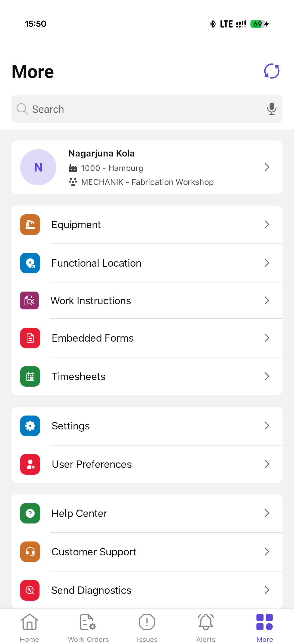Tap the red User Preferences icon
The width and height of the screenshot is (294, 644).
30,464
